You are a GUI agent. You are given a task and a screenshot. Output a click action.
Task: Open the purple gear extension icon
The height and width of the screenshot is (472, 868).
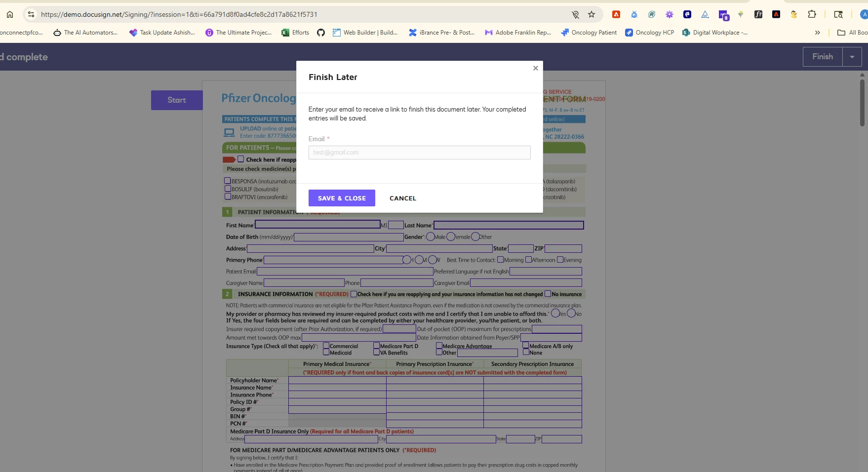(x=670, y=14)
